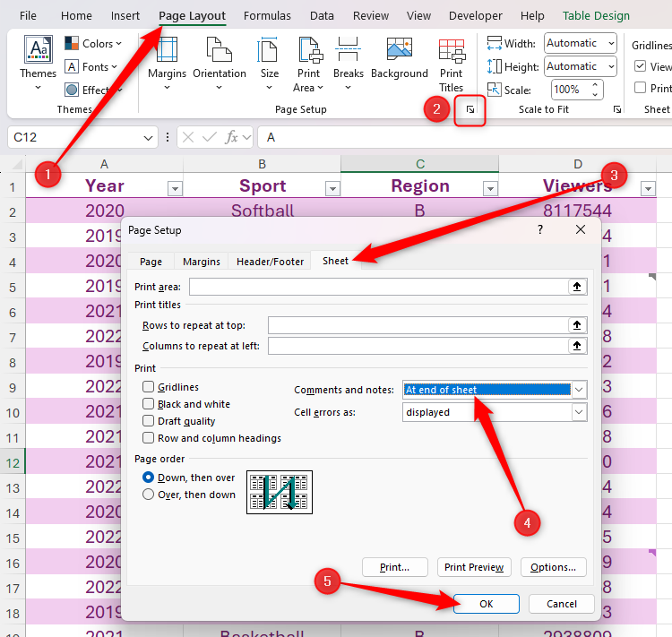Open the Themes gallery button
Screen dimensions: 672x637
point(38,59)
